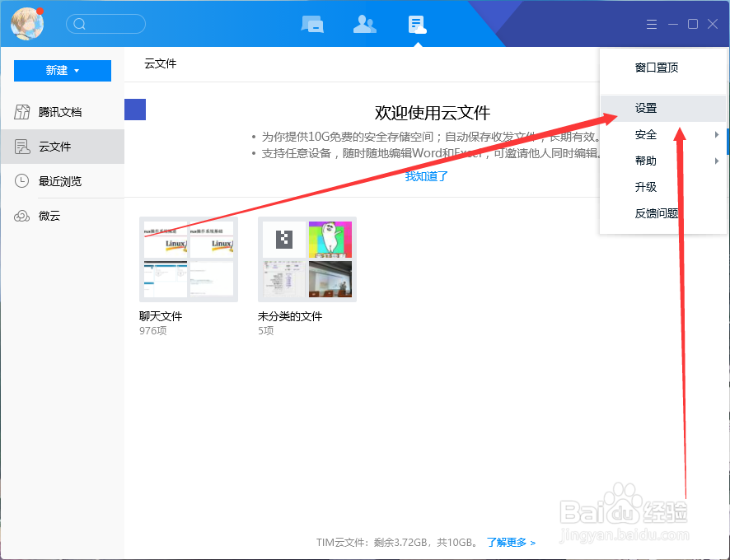Expand the arrow next to 安全
This screenshot has height=560, width=730.
[717, 135]
